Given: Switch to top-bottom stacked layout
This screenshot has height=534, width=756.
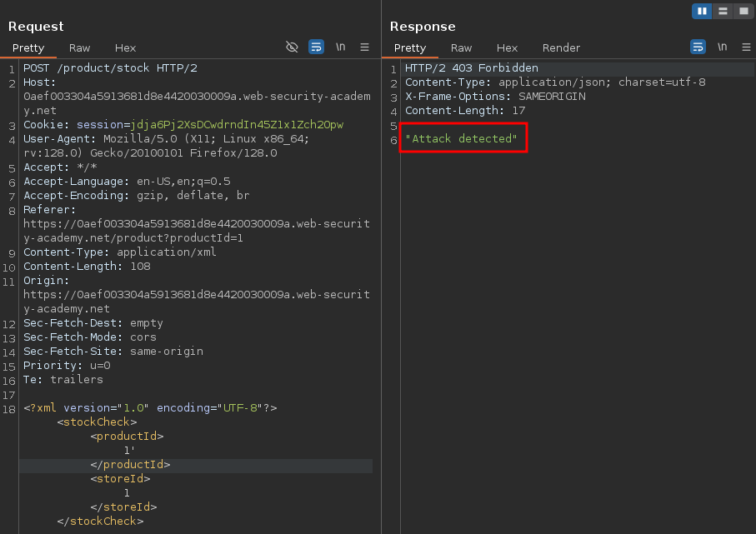Looking at the screenshot, I should click(723, 11).
